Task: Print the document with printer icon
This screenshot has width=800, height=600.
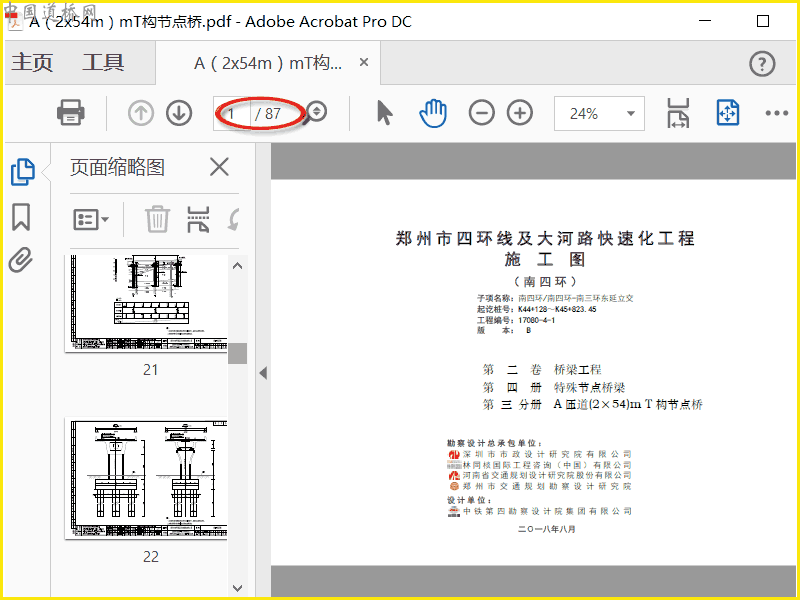Action: tap(70, 112)
